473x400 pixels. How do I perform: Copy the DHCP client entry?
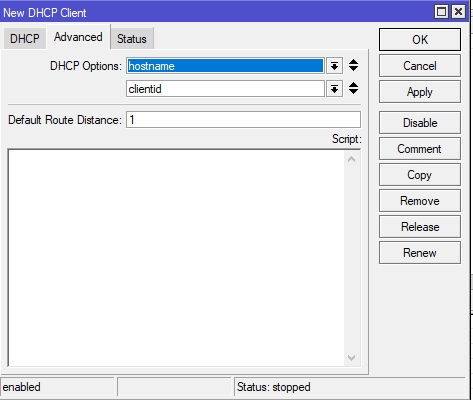tap(420, 175)
